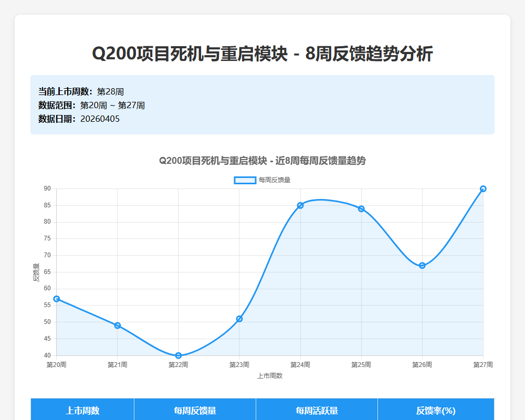Select the 第22周 data point at 40

(x=178, y=355)
